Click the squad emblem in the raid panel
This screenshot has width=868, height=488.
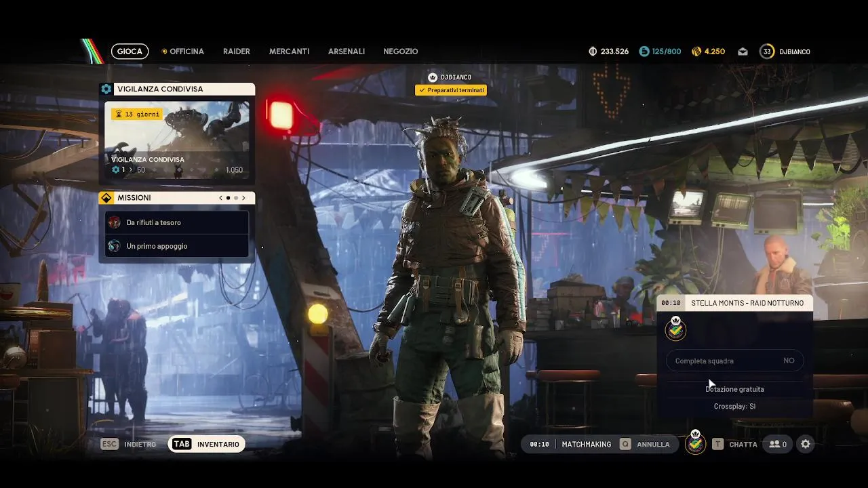pos(675,329)
